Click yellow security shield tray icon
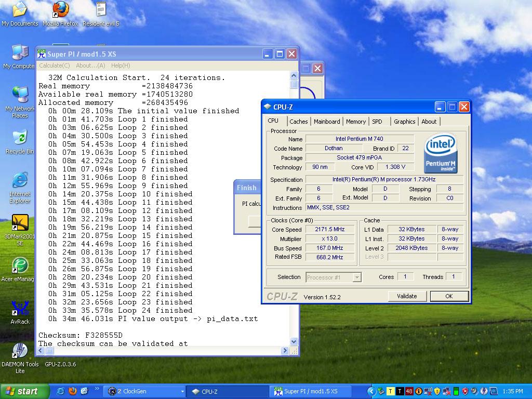 tap(437, 391)
